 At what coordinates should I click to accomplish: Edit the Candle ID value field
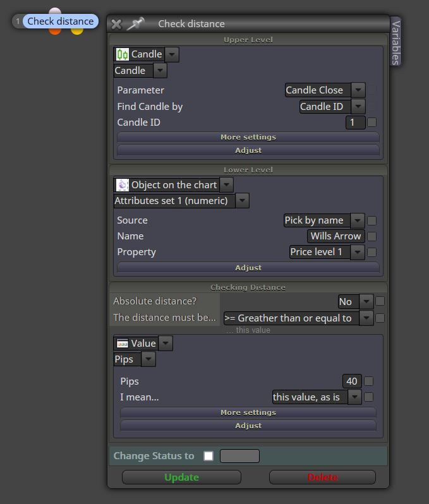pos(355,123)
